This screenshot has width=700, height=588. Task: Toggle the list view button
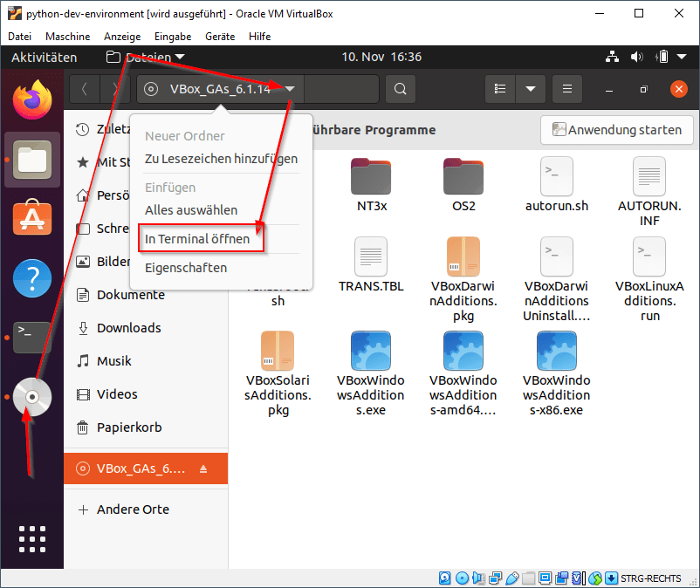click(500, 89)
